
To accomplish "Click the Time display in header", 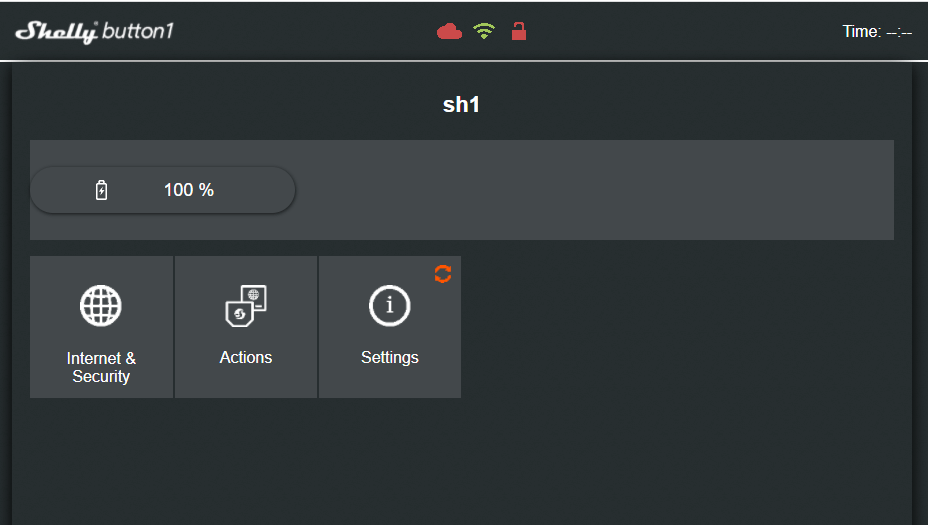I will [877, 32].
